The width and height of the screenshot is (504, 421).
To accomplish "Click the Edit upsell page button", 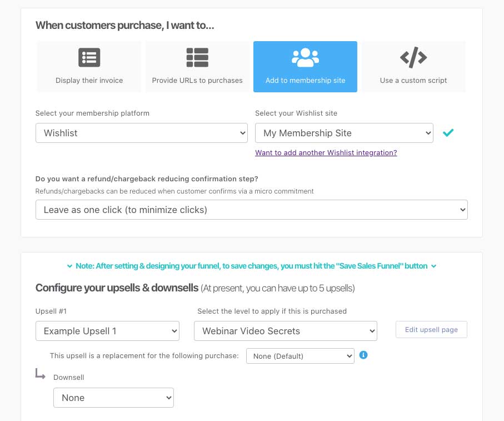I will pyautogui.click(x=431, y=329).
